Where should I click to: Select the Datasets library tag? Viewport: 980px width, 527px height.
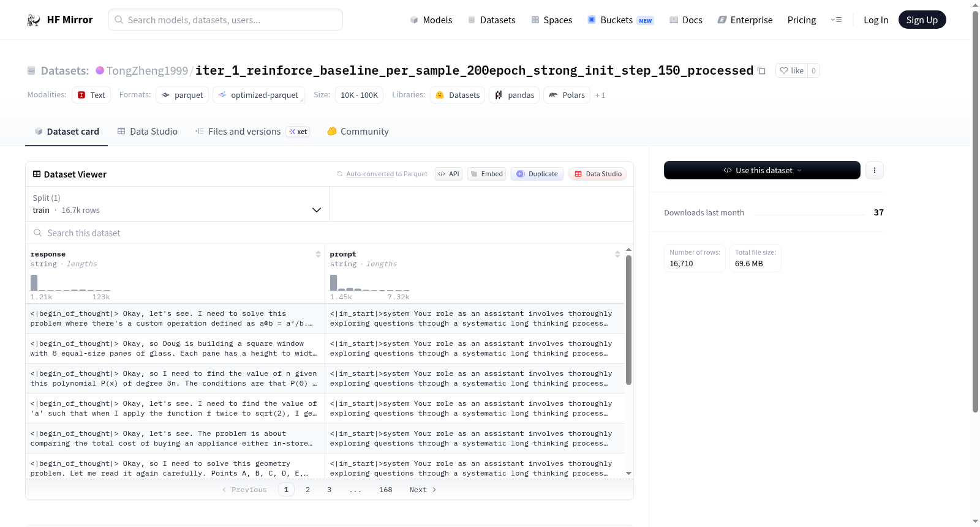pos(458,95)
